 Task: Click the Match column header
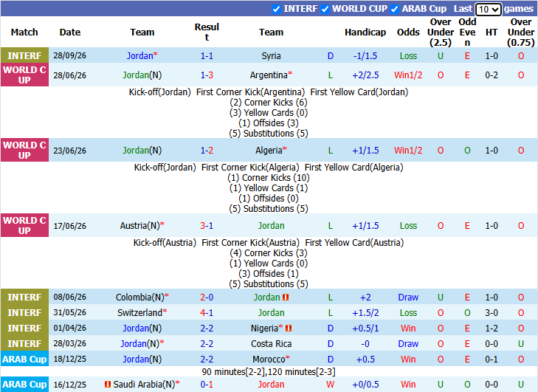tap(24, 32)
